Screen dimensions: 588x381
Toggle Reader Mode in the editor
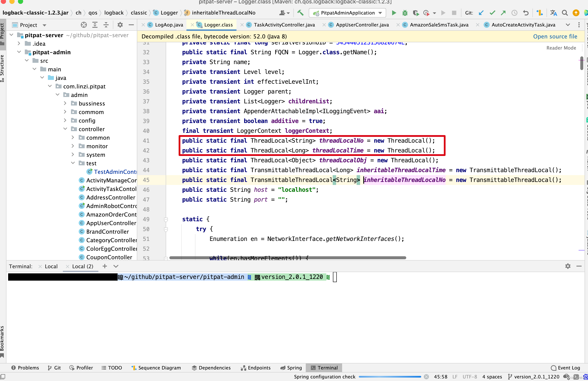point(561,48)
